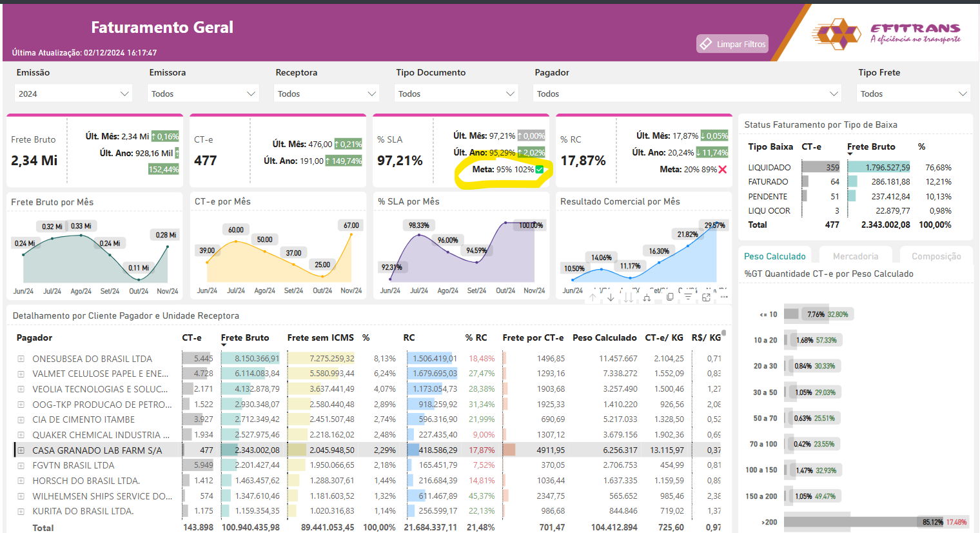Screen dimensions: 980x533
Task: Sort by the Pagador column header
Action: point(34,337)
